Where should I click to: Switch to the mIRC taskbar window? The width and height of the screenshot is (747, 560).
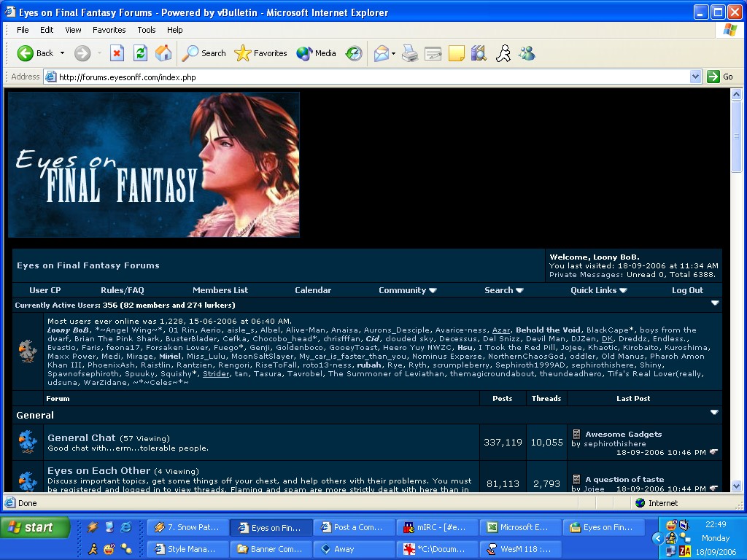pos(438,527)
